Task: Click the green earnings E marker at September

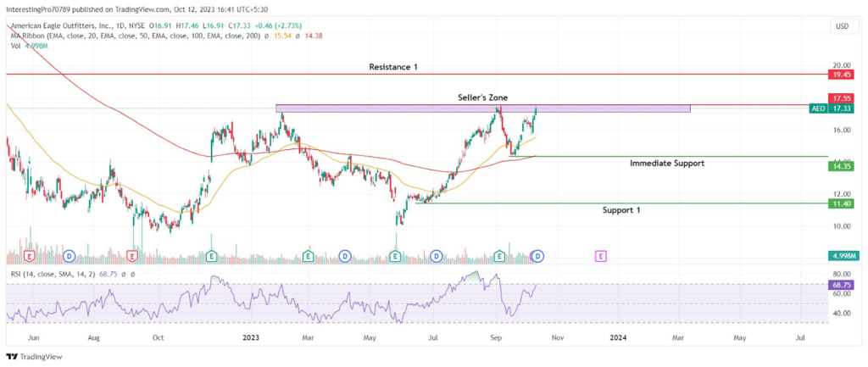Action: point(499,256)
